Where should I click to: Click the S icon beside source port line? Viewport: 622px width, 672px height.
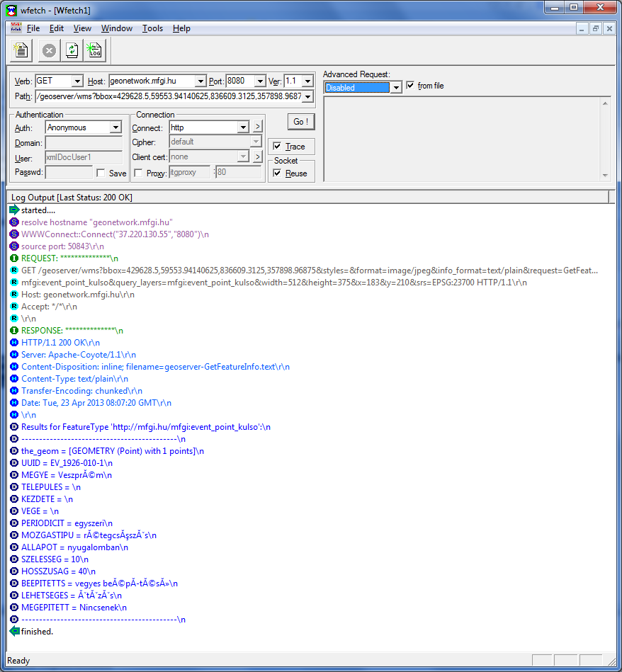click(14, 246)
